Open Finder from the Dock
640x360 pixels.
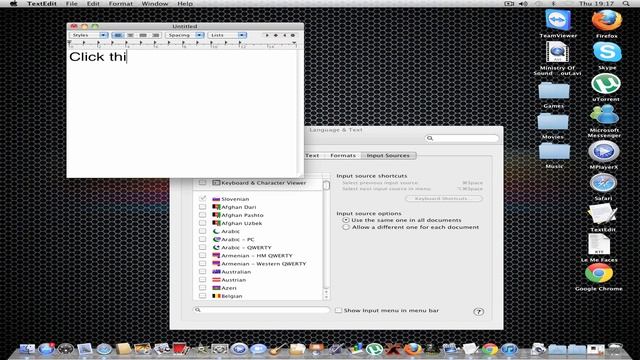tap(27, 349)
